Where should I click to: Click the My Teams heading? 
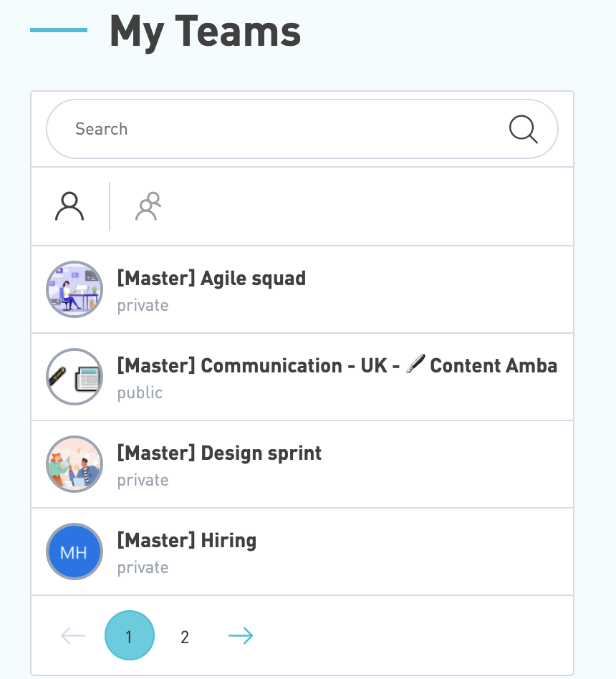[x=205, y=32]
